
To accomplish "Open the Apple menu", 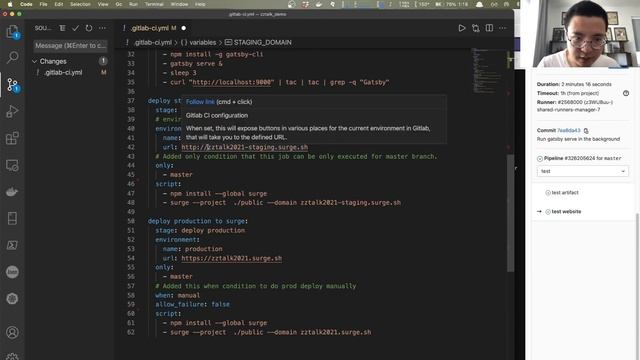I will (x=10, y=4).
